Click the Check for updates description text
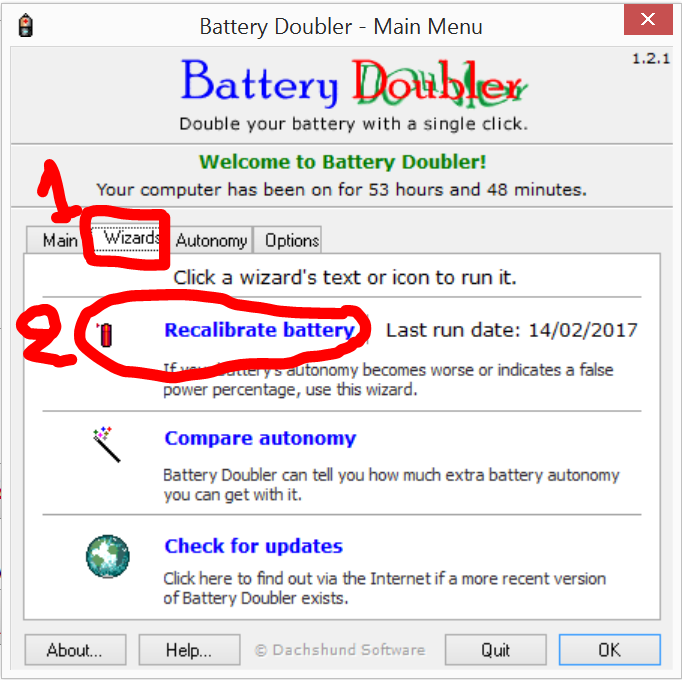 pos(384,588)
